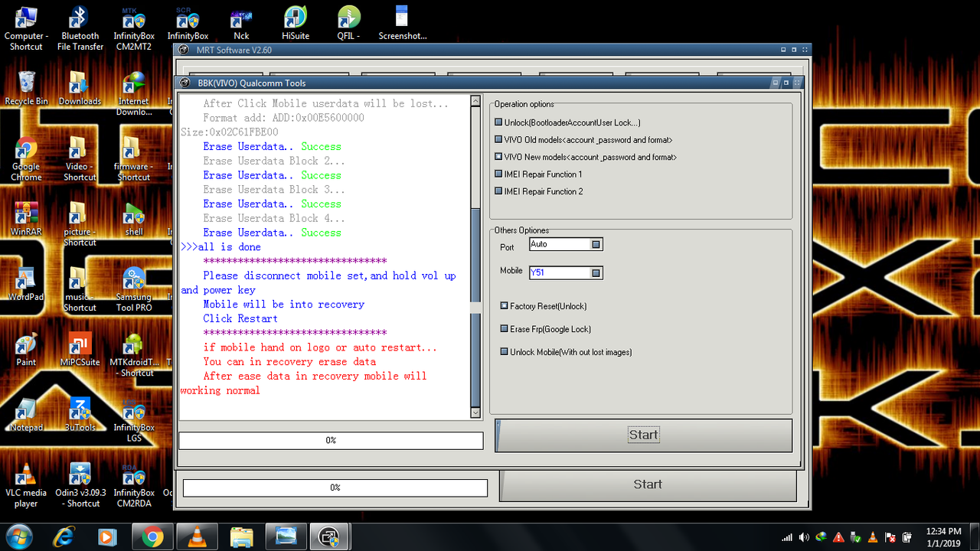This screenshot has width=980, height=551.
Task: Open VLC media player desktop icon
Action: 26,485
